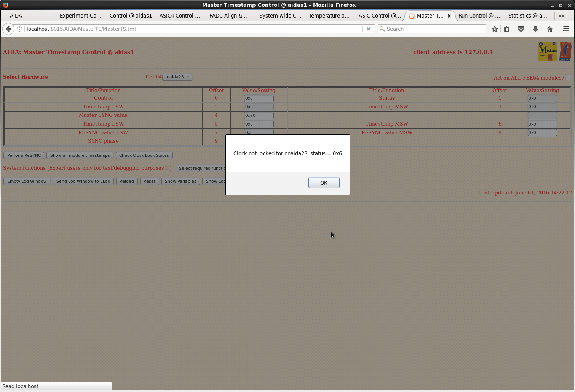Click the Perform ReSYNC button
Screen dimensions: 575x392
point(24,155)
